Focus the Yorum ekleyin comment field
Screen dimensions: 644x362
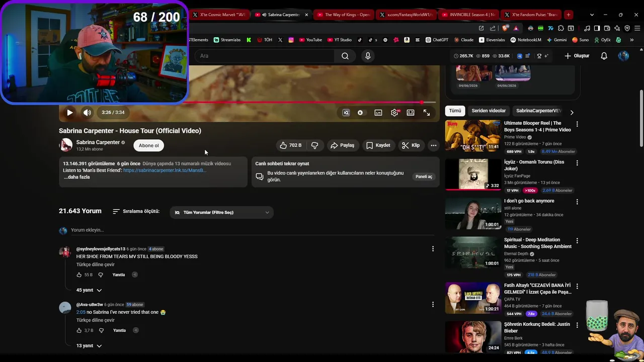252,230
